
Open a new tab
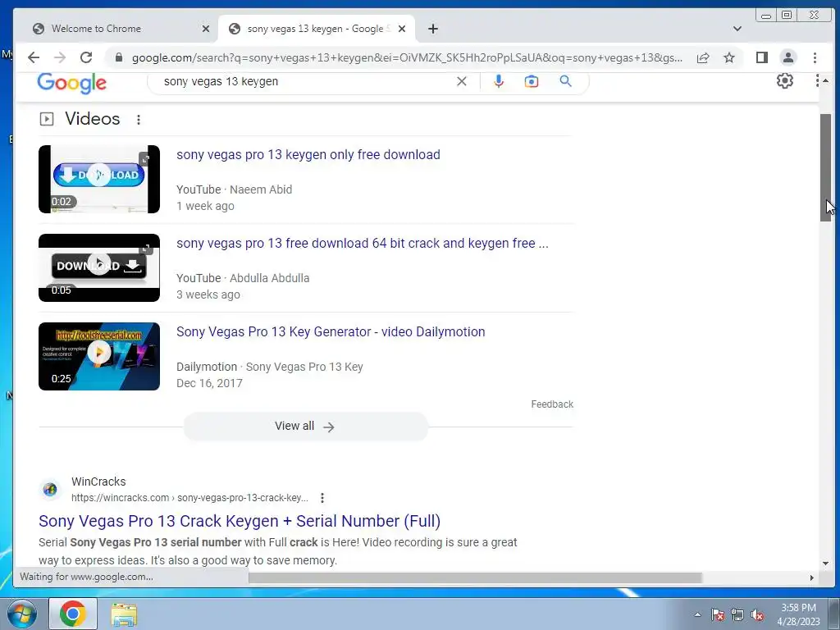tap(433, 29)
